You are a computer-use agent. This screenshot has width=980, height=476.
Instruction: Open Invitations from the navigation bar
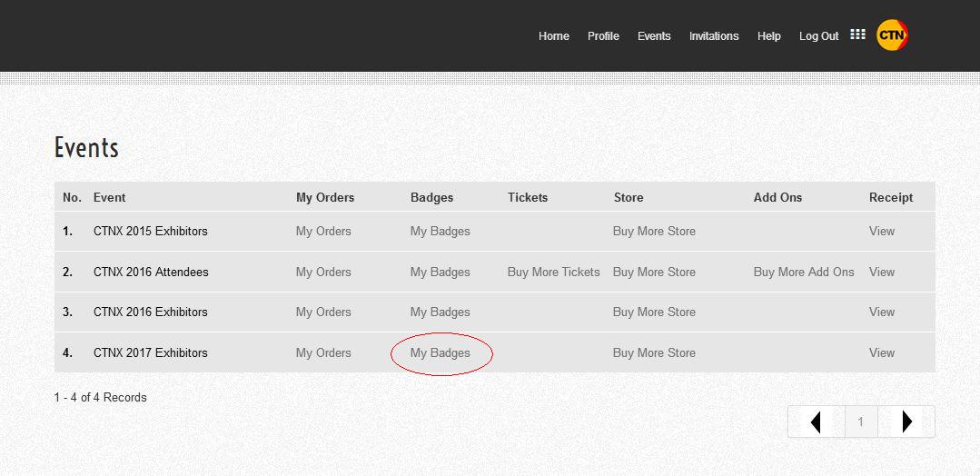714,36
